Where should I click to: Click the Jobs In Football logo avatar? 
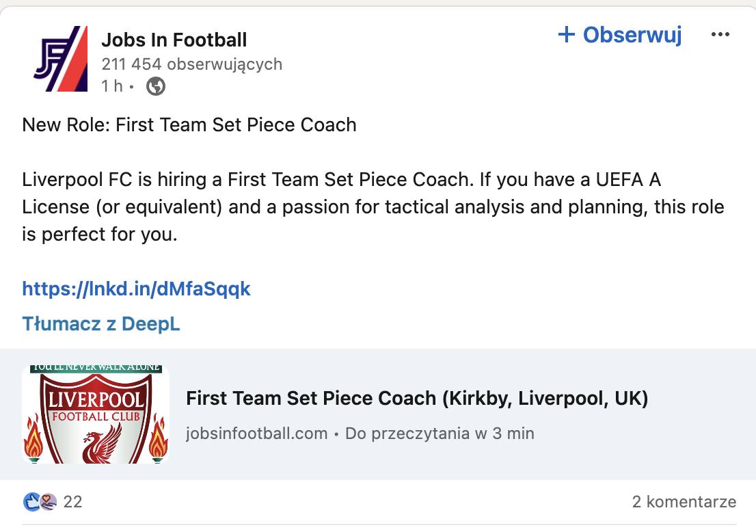tap(61, 59)
